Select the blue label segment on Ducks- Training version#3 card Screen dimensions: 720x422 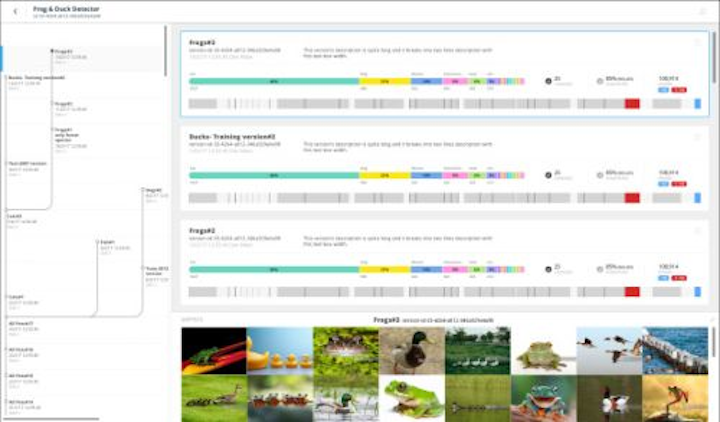(427, 175)
